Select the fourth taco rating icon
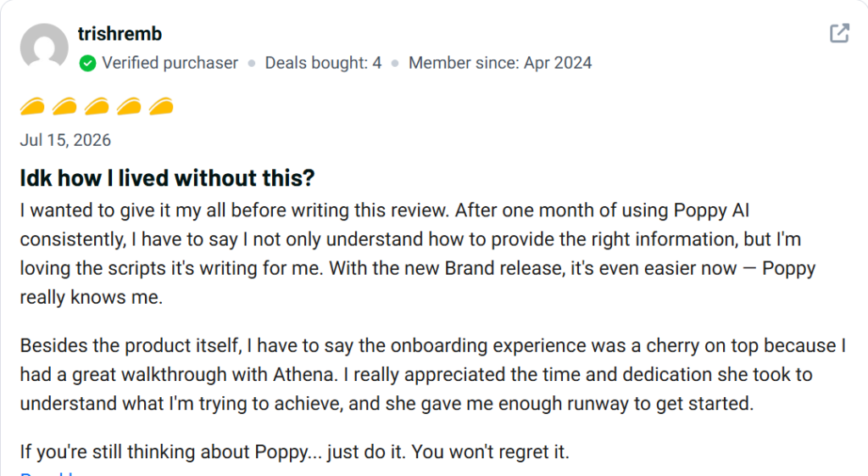Image resolution: width=868 pixels, height=476 pixels. (x=129, y=106)
